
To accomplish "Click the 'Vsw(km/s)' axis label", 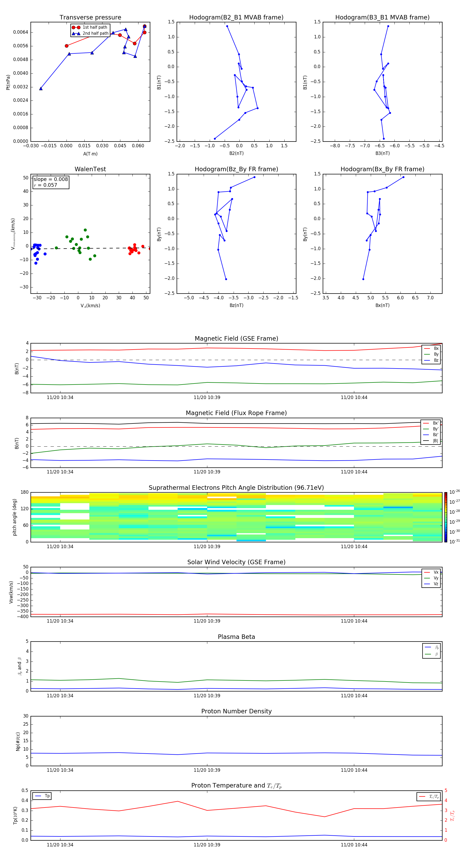I will (x=11, y=592).
